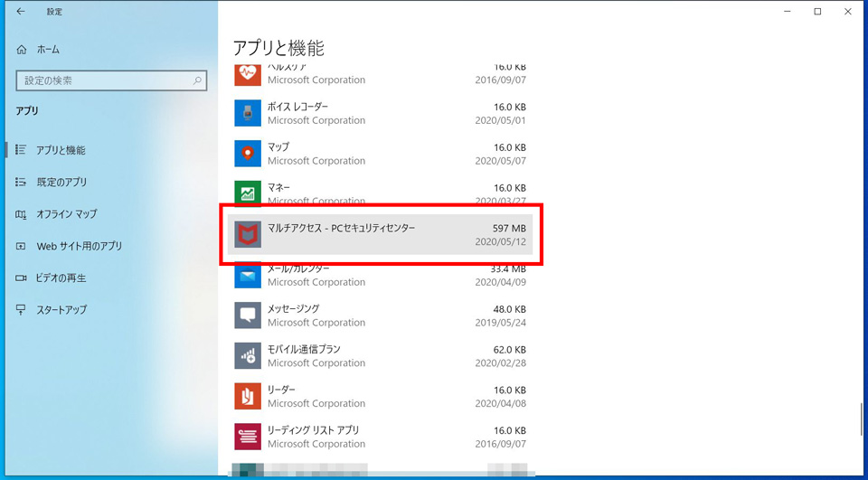Click the 62.0 KB size value
Image resolution: width=868 pixels, height=480 pixels.
(509, 349)
